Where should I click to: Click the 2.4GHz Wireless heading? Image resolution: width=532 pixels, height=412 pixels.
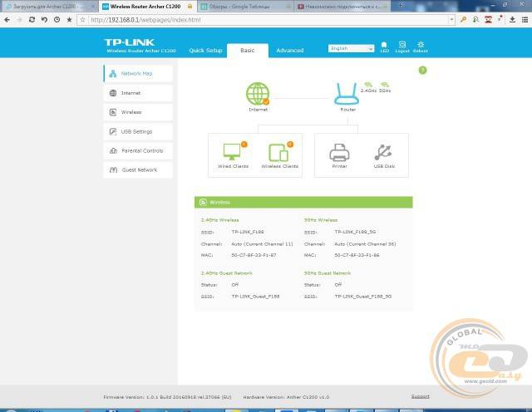coord(219,220)
